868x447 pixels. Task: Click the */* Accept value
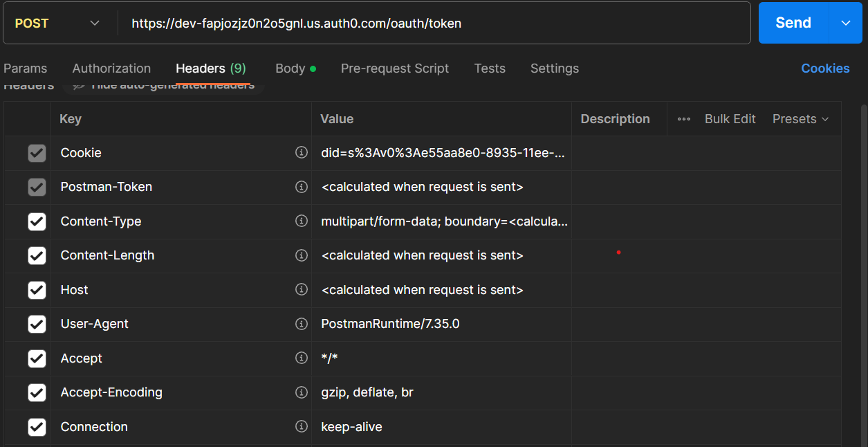329,358
